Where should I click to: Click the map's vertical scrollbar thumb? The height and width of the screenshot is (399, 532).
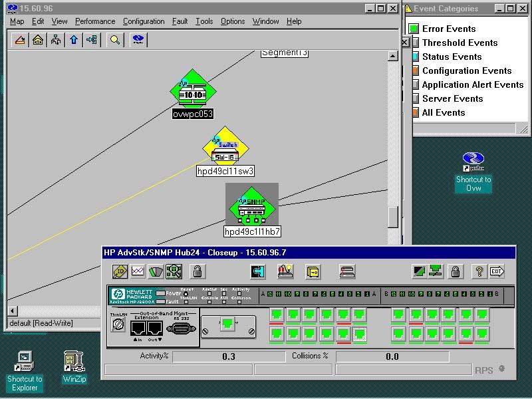pyautogui.click(x=393, y=217)
